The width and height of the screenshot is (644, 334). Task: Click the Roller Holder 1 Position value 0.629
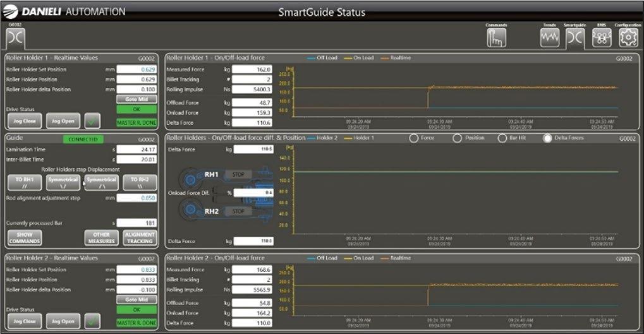[137, 79]
